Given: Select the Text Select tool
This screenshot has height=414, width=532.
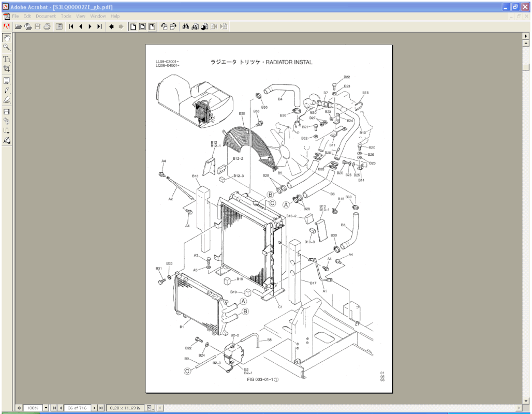Looking at the screenshot, I should 6,59.
